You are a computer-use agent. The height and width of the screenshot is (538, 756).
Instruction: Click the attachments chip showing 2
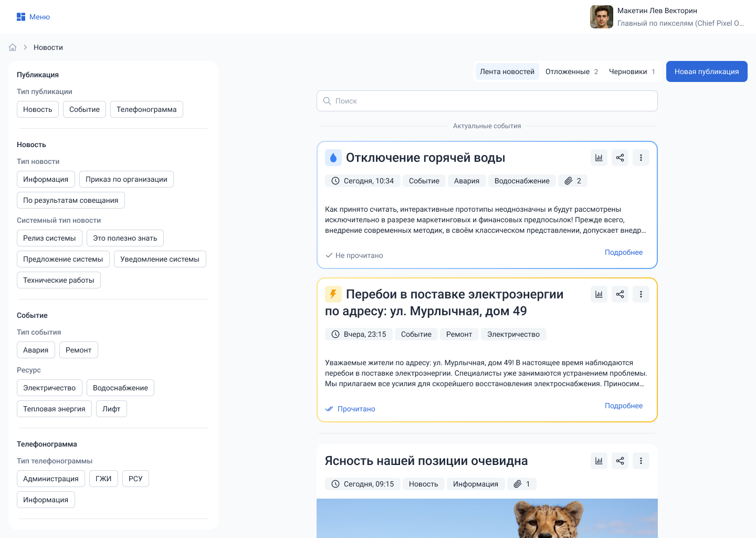573,181
